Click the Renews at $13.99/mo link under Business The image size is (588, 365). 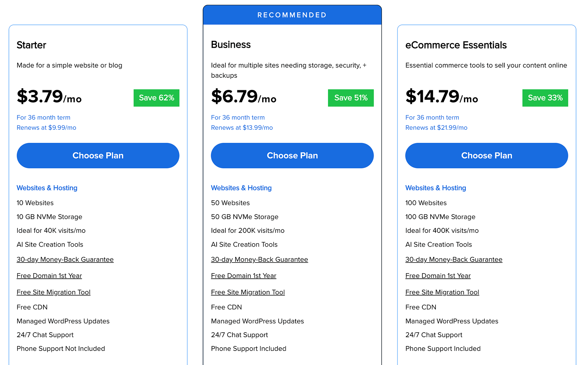pyautogui.click(x=242, y=128)
